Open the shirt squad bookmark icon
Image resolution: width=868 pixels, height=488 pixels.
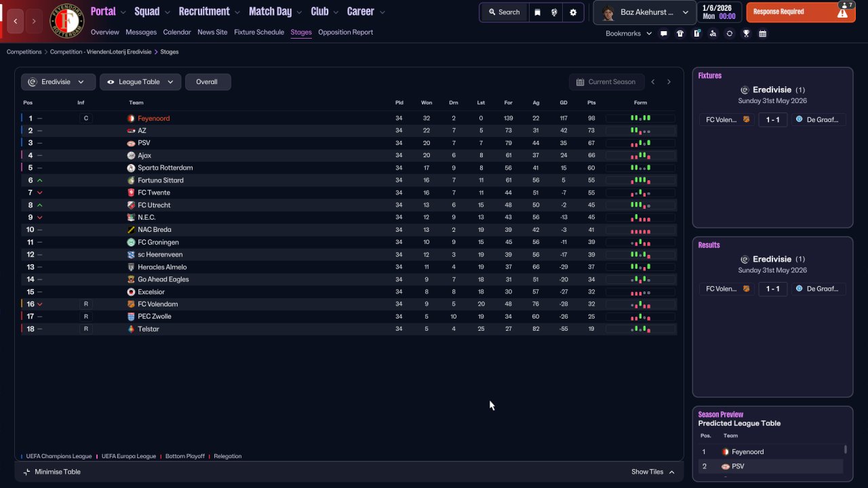tap(680, 33)
